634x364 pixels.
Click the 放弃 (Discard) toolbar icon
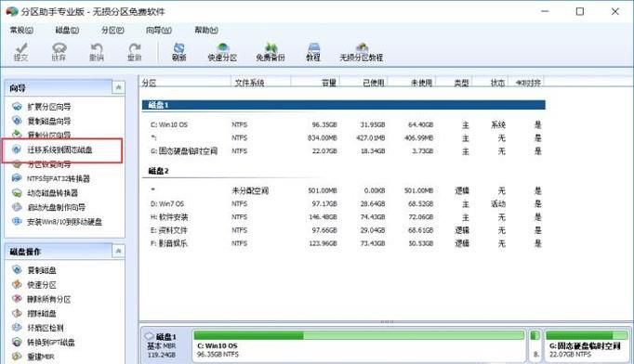59,52
